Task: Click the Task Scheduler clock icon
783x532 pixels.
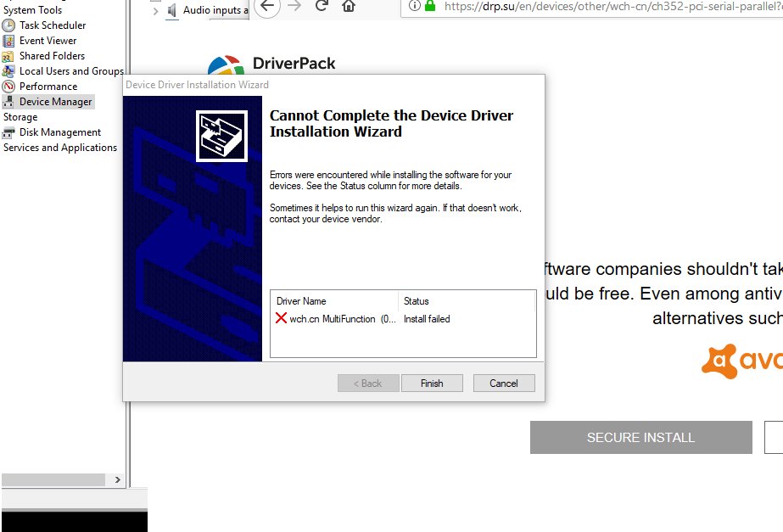Action: [8, 25]
